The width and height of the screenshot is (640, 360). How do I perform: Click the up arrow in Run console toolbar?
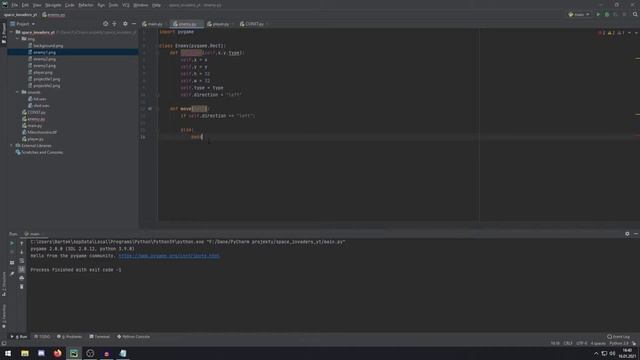tap(22, 243)
